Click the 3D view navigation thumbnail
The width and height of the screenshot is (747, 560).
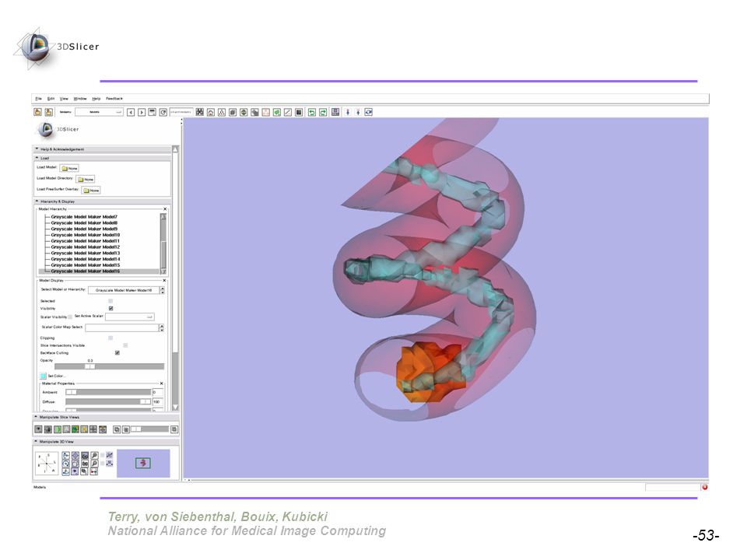(x=143, y=463)
